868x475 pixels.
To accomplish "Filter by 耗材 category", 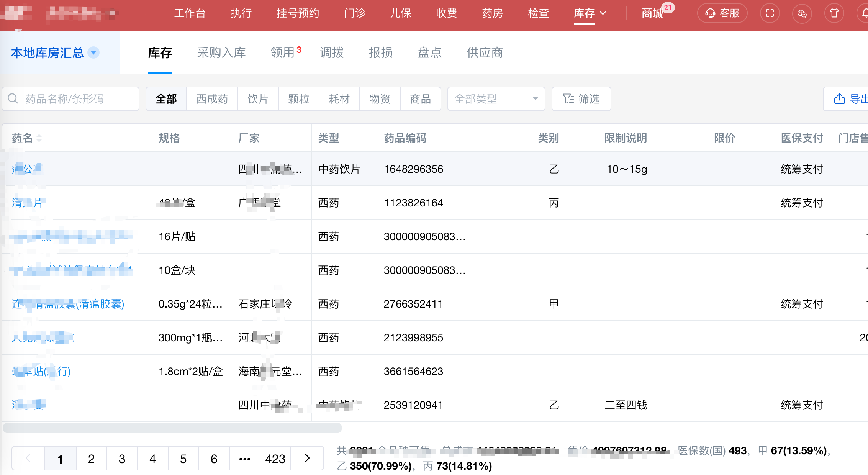I will coord(339,99).
